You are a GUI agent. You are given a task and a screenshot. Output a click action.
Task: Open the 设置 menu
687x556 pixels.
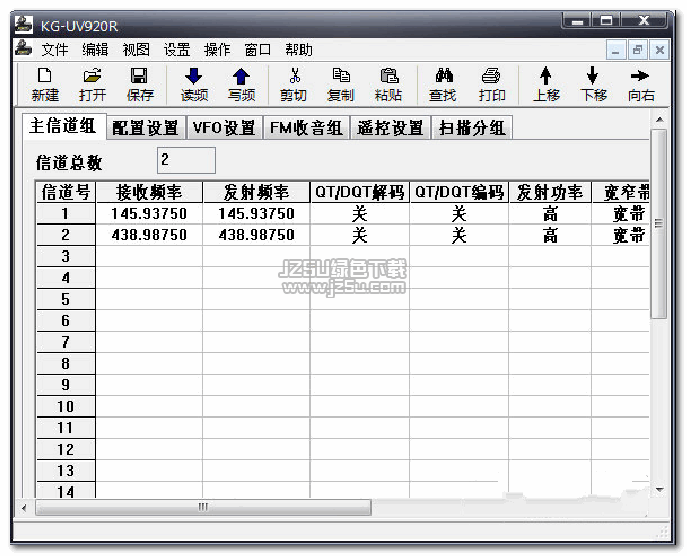coord(177,50)
